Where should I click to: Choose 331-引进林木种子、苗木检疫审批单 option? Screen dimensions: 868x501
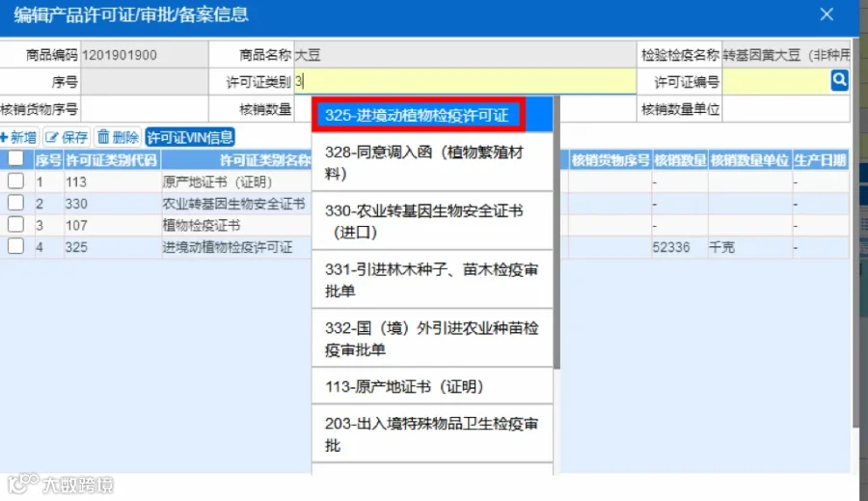pyautogui.click(x=432, y=280)
